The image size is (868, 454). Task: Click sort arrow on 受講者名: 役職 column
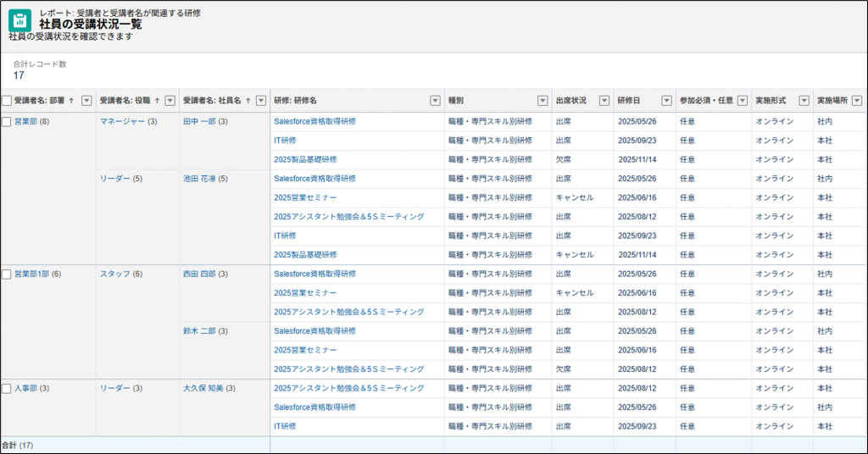pyautogui.click(x=157, y=101)
